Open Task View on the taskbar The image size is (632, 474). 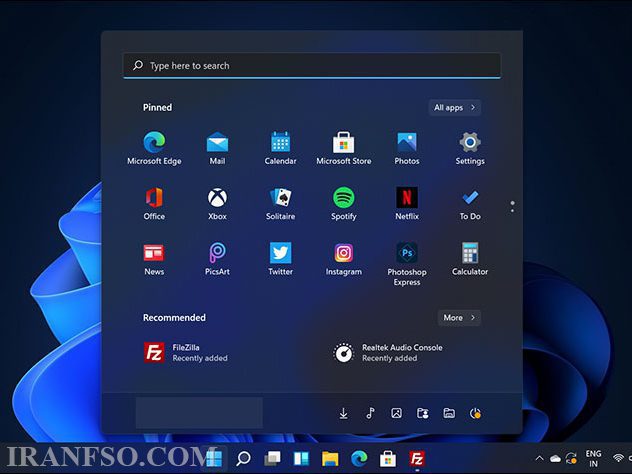(x=272, y=458)
